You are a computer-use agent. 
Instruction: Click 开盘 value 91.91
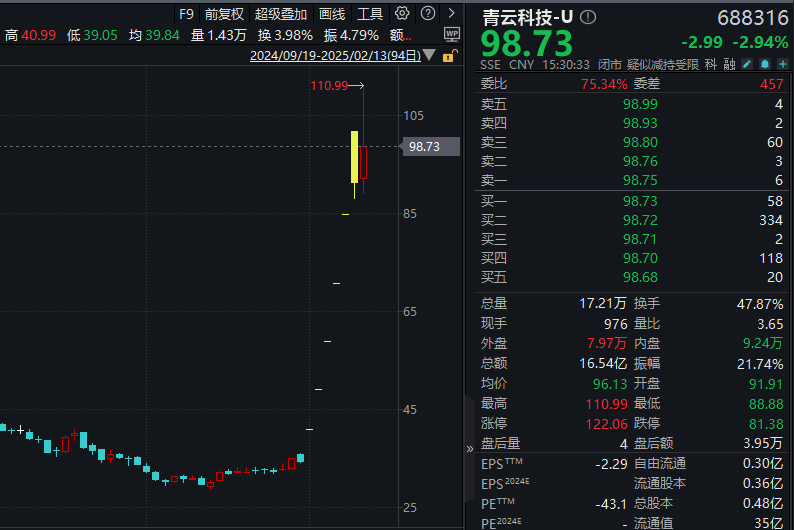click(x=766, y=384)
